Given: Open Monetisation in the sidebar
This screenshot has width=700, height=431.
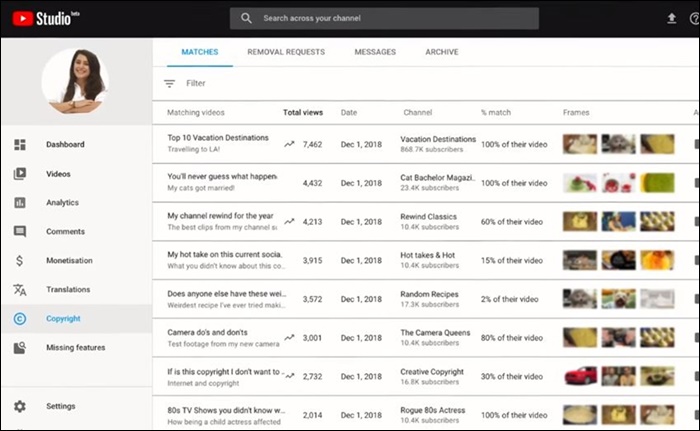Looking at the screenshot, I should (69, 260).
